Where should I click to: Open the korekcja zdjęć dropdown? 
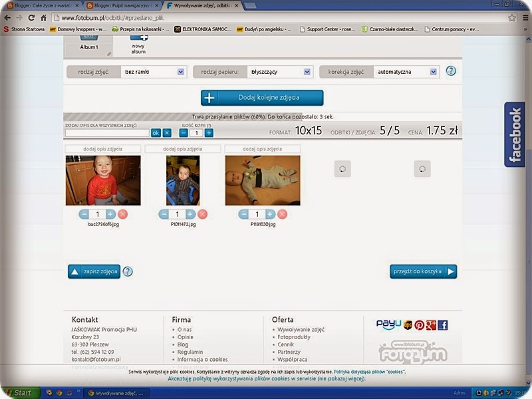pos(406,72)
